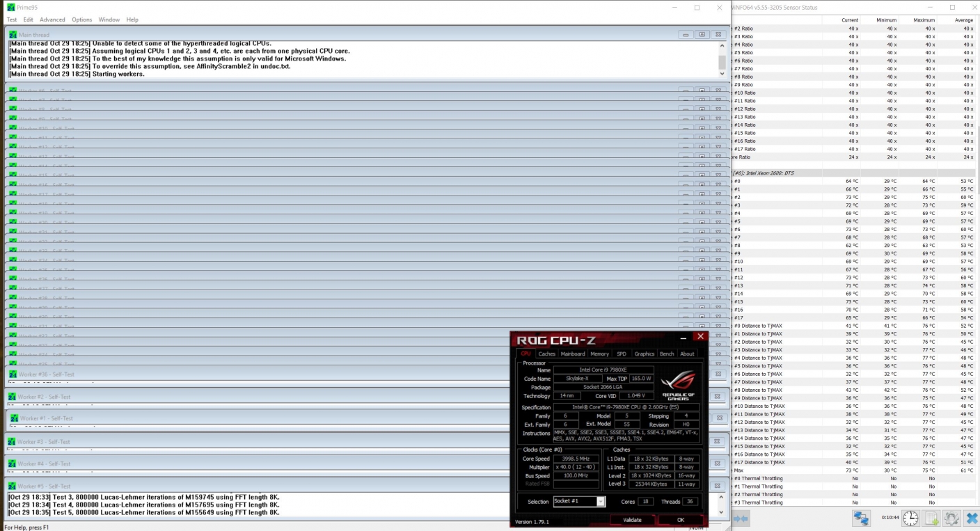Click the Worker #5 log scrollbar down arrow
Image resolution: width=980 pixels, height=531 pixels.
[722, 512]
